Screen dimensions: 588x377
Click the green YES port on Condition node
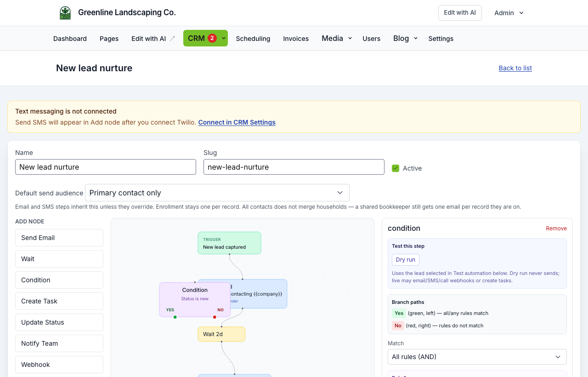(175, 317)
